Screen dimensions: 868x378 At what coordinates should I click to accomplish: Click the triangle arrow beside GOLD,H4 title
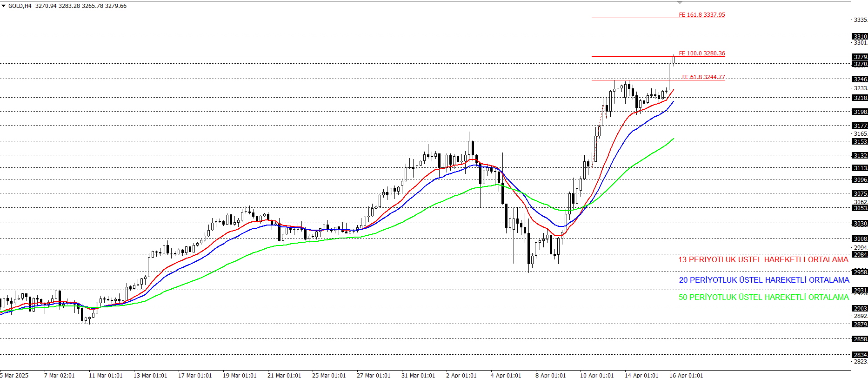(x=4, y=6)
